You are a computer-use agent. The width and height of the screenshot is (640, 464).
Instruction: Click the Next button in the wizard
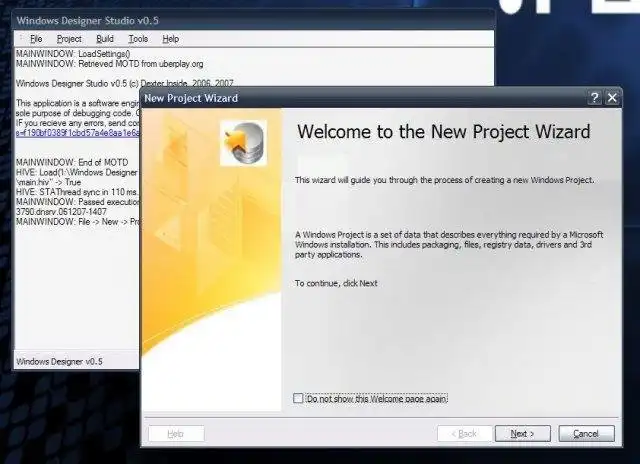tap(522, 433)
